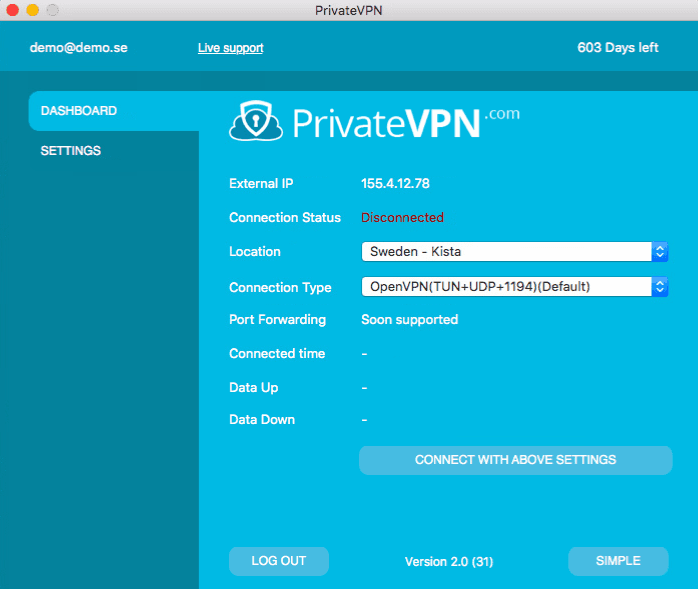Switch to Simple view mode
This screenshot has width=698, height=589.
617,561
